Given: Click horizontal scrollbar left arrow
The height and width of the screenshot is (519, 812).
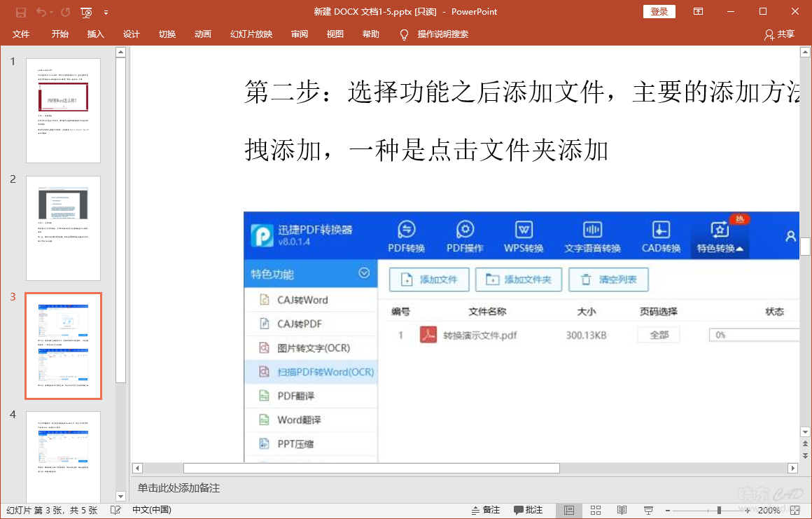Looking at the screenshot, I should point(137,469).
